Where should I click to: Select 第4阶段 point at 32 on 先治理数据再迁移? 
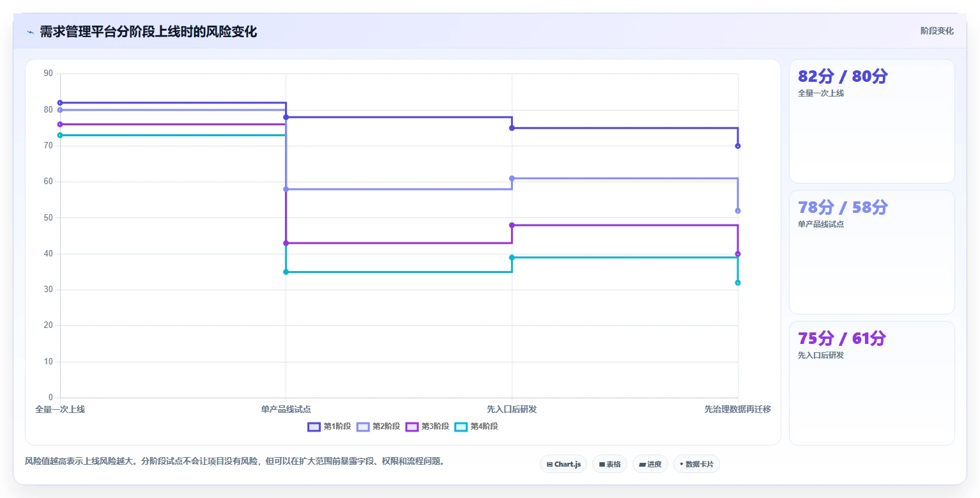pyautogui.click(x=738, y=283)
